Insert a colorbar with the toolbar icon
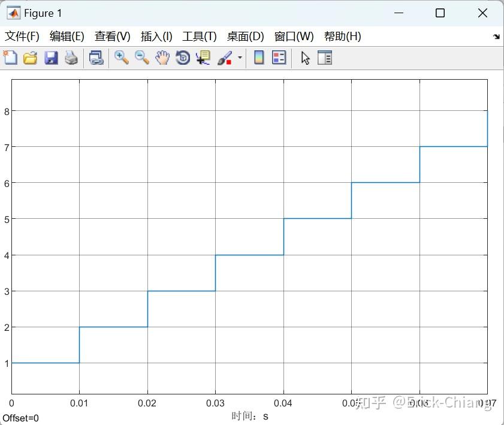Screen dimensions: 504x425 (259, 58)
